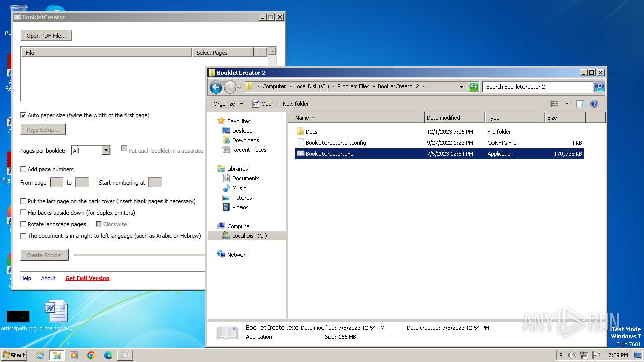
Task: Enable Flip backs upside down checkbox
Action: click(23, 212)
